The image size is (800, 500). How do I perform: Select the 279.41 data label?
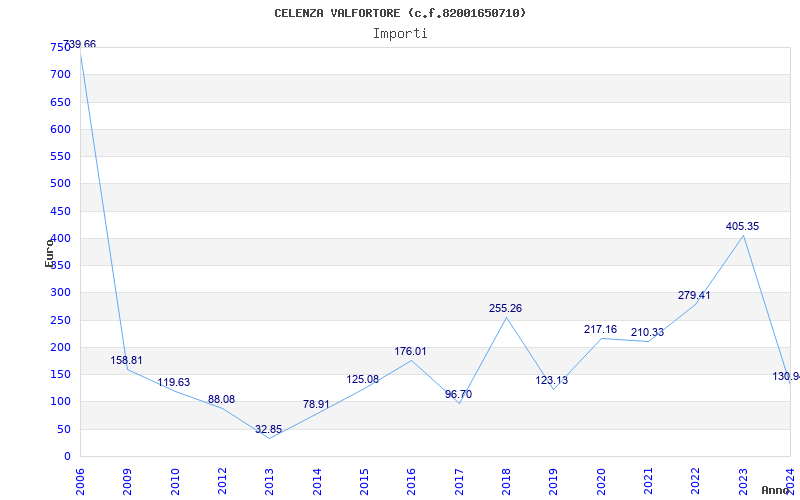(x=694, y=295)
